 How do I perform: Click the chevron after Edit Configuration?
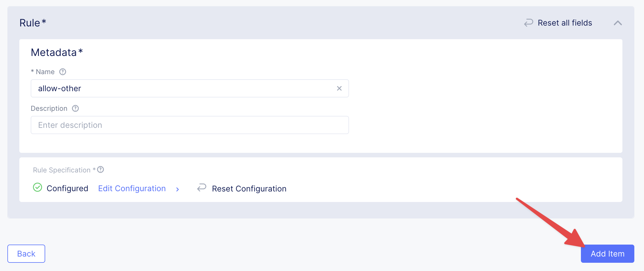pyautogui.click(x=178, y=189)
